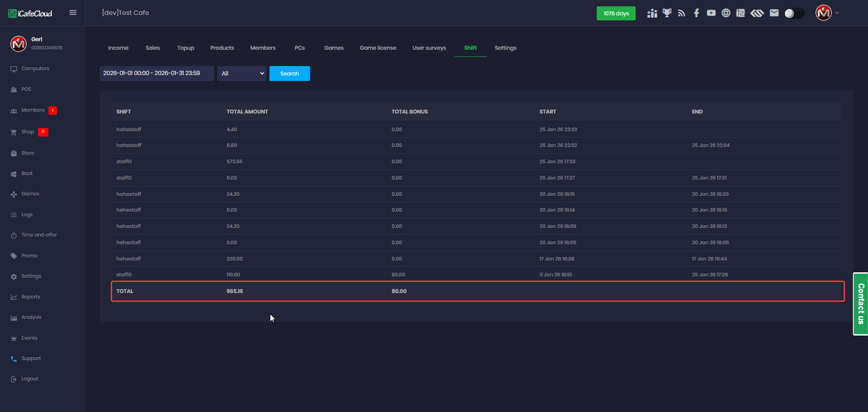The width and height of the screenshot is (868, 412).
Task: Open Reports in the sidebar
Action: click(31, 297)
